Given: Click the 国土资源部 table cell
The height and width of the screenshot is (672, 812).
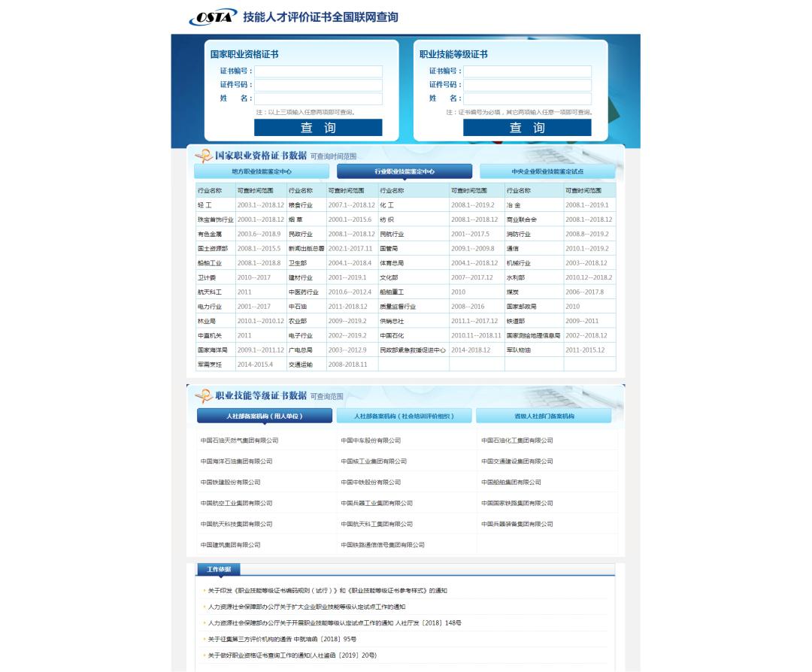Looking at the screenshot, I should (x=216, y=249).
